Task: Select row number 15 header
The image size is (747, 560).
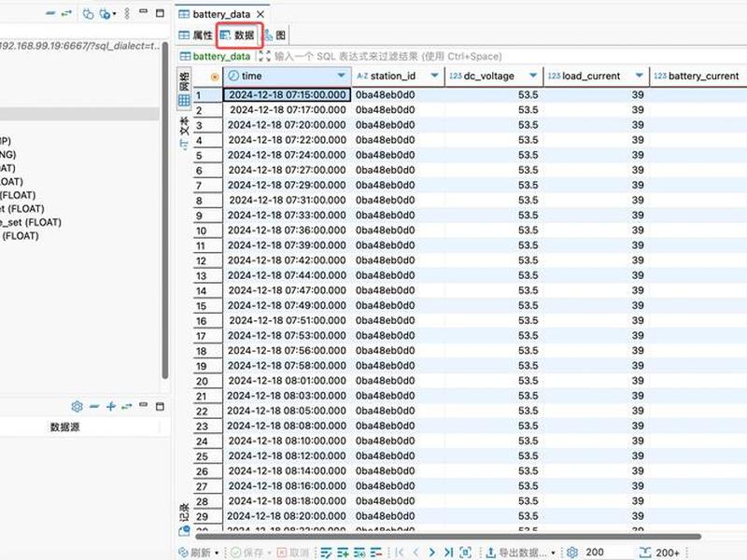Action: (207, 306)
